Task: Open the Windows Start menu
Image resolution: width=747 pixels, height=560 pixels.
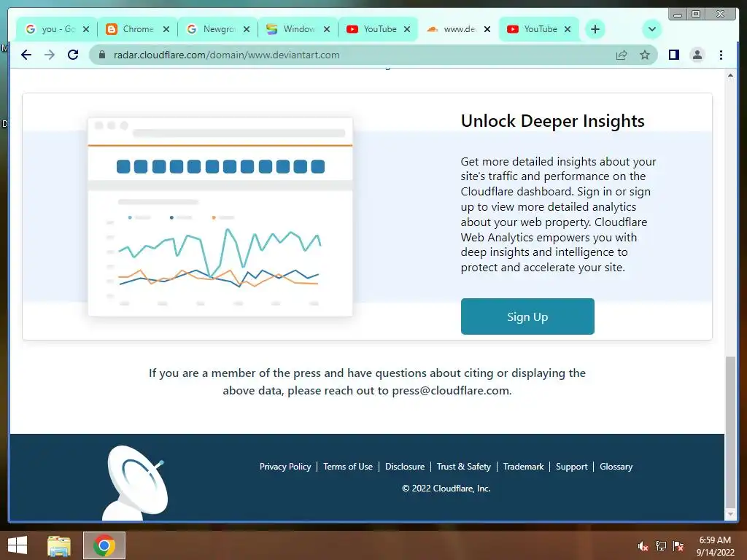Action: pyautogui.click(x=18, y=545)
